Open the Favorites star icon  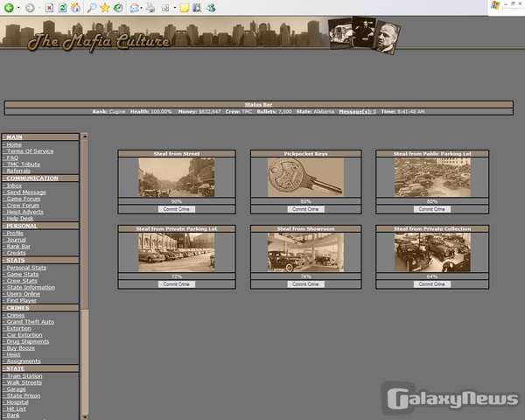105,7
